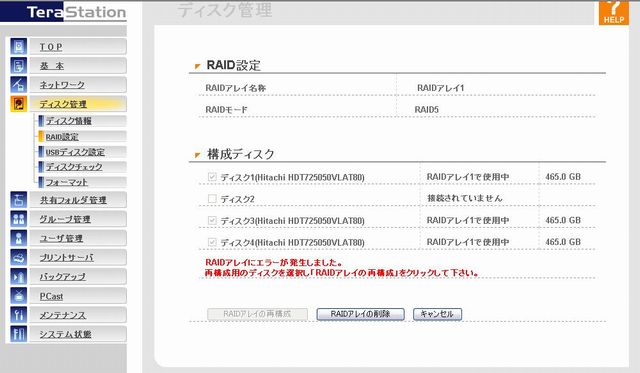
Task: Open the ネットワーク menu item
Action: coord(78,84)
